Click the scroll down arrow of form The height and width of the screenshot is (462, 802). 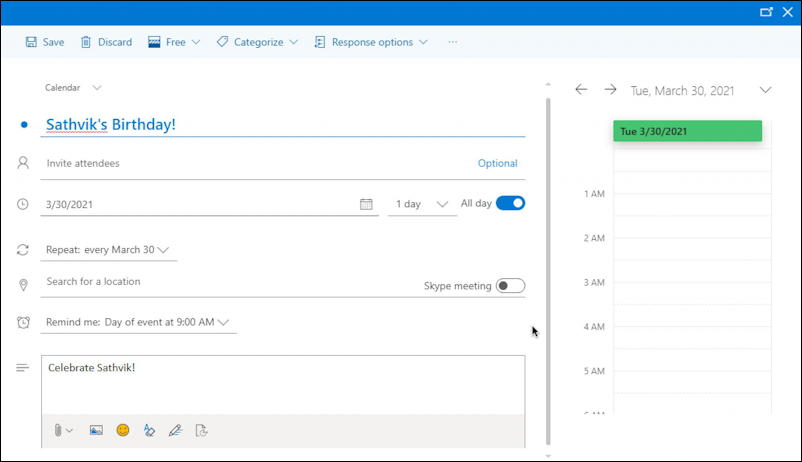coord(548,455)
